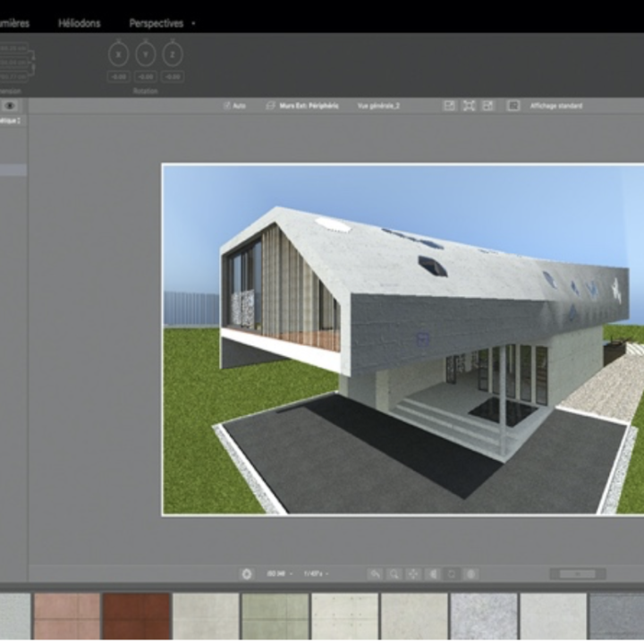Screen dimensions: 644x644
Task: Click the square icon beside Affichage standard
Action: 513,106
